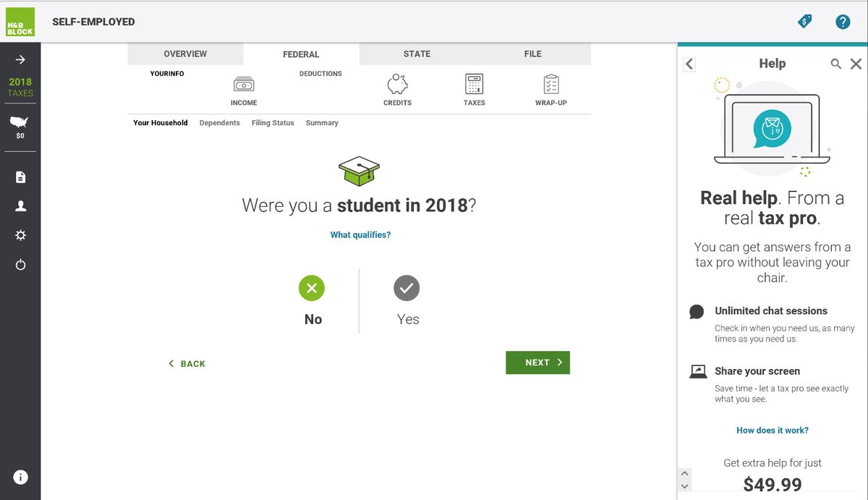Image resolution: width=868 pixels, height=500 pixels.
Task: Open the Taxes calculator icon
Action: click(474, 84)
